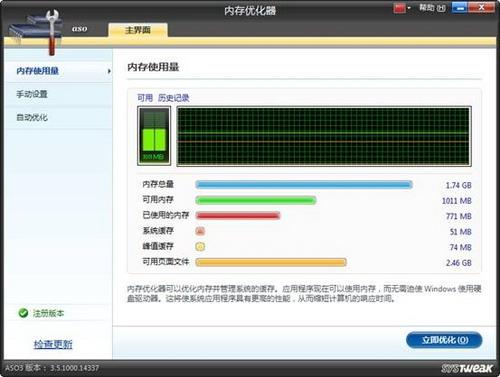Viewport: 500px width, 377px height.
Task: Open the language flag selector
Action: [402, 8]
